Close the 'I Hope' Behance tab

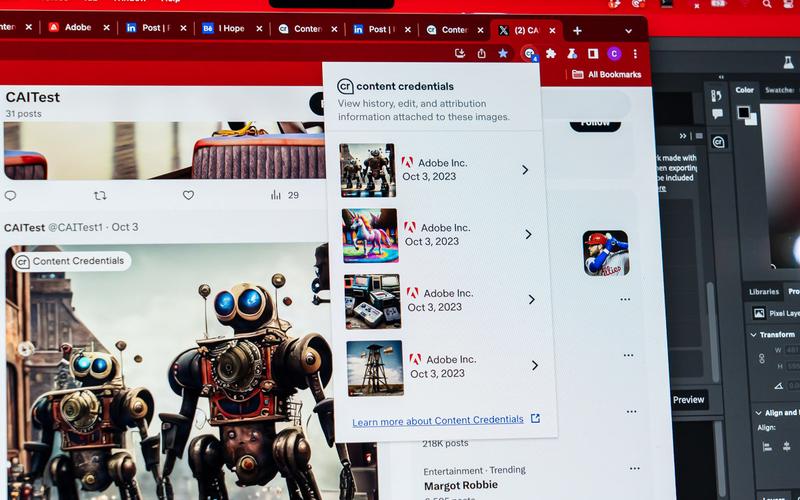tap(259, 29)
